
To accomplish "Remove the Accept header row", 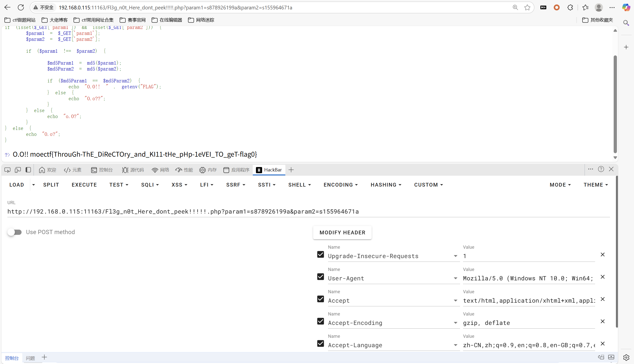I will 603,299.
